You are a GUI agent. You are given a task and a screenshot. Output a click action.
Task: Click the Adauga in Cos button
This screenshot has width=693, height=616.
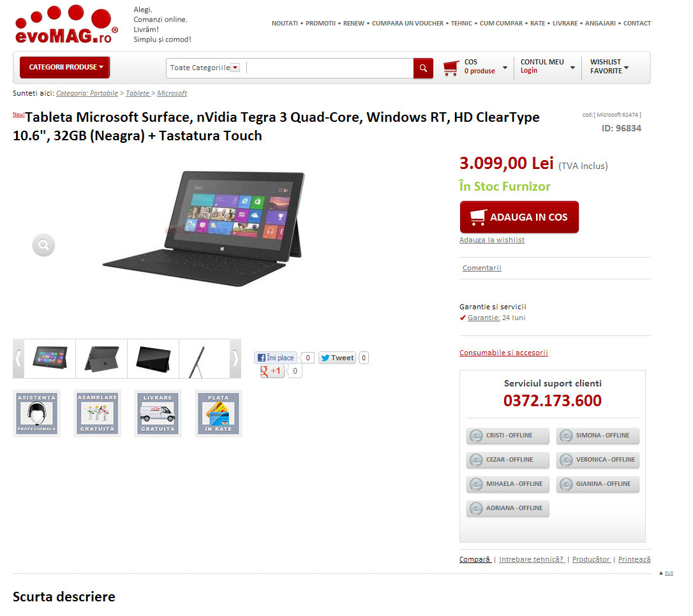(519, 217)
